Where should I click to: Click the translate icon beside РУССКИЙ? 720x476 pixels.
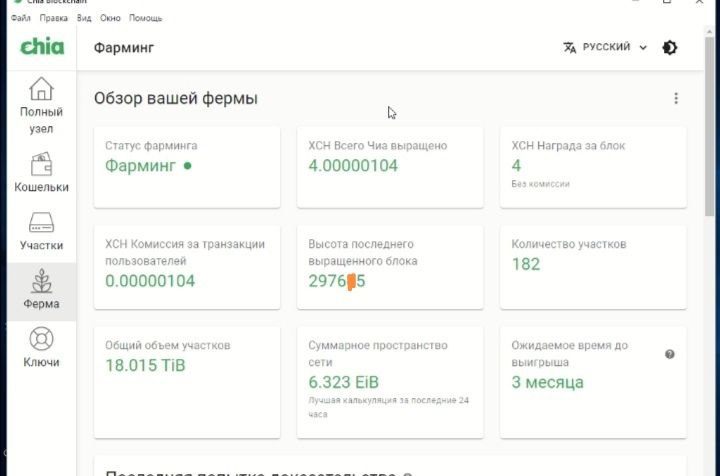(569, 47)
